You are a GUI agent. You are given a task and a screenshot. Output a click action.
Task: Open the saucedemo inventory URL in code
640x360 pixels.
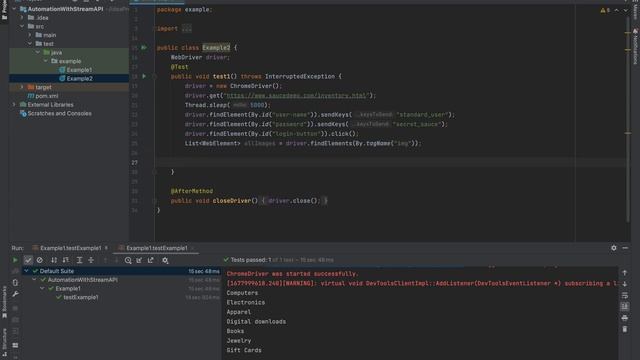(297, 96)
